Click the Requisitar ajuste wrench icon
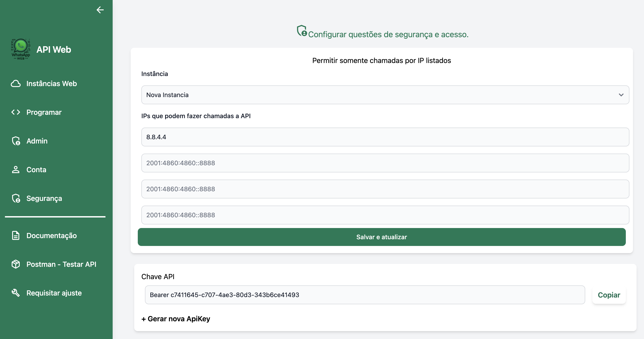 click(x=15, y=293)
